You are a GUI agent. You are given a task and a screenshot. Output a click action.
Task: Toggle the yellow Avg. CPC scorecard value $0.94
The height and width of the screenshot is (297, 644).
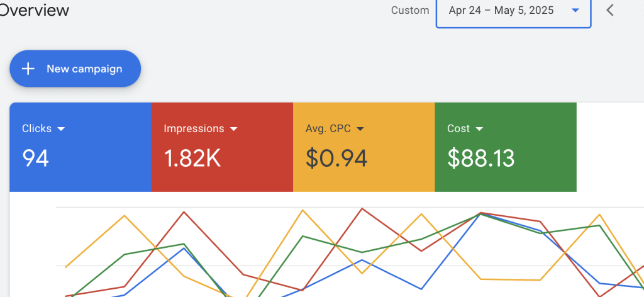[336, 159]
